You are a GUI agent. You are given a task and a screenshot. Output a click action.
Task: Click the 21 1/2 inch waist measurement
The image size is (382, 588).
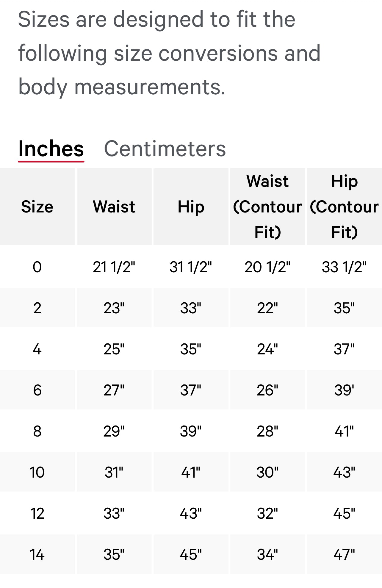pos(115,267)
